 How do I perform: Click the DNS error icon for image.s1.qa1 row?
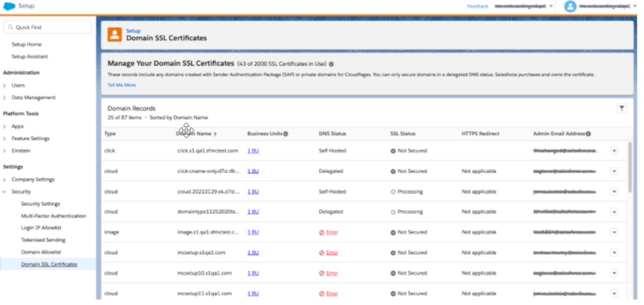tap(322, 233)
